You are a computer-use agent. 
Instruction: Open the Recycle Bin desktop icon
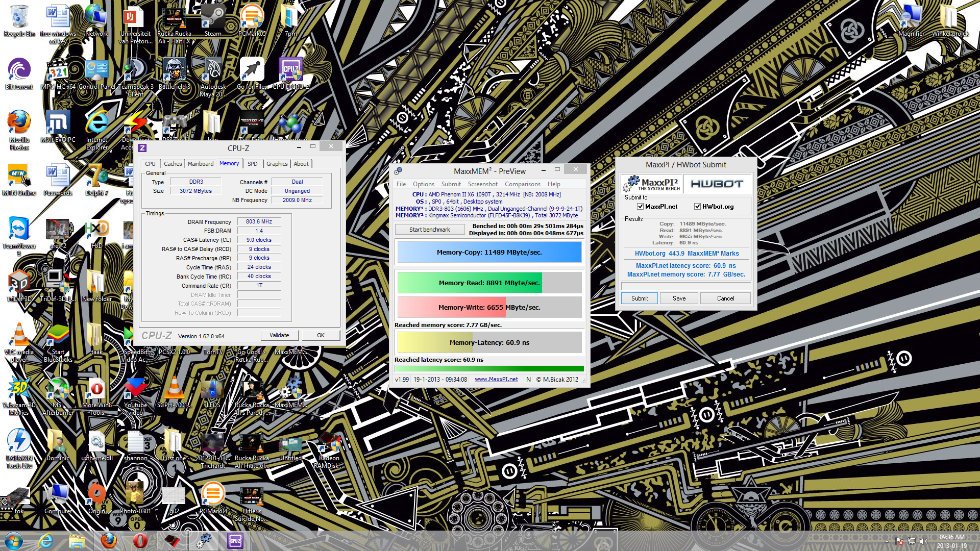point(19,20)
